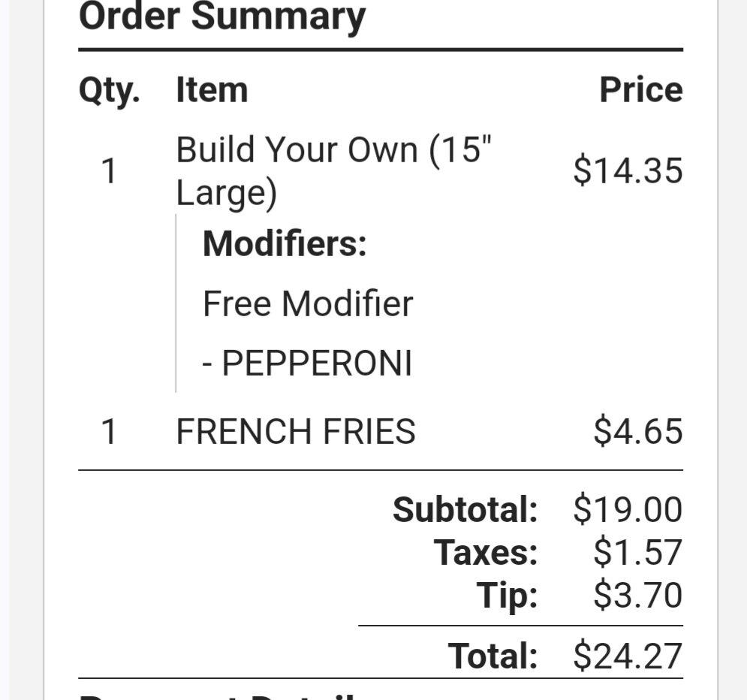
Task: Click the Qty. column header
Action: tap(109, 90)
